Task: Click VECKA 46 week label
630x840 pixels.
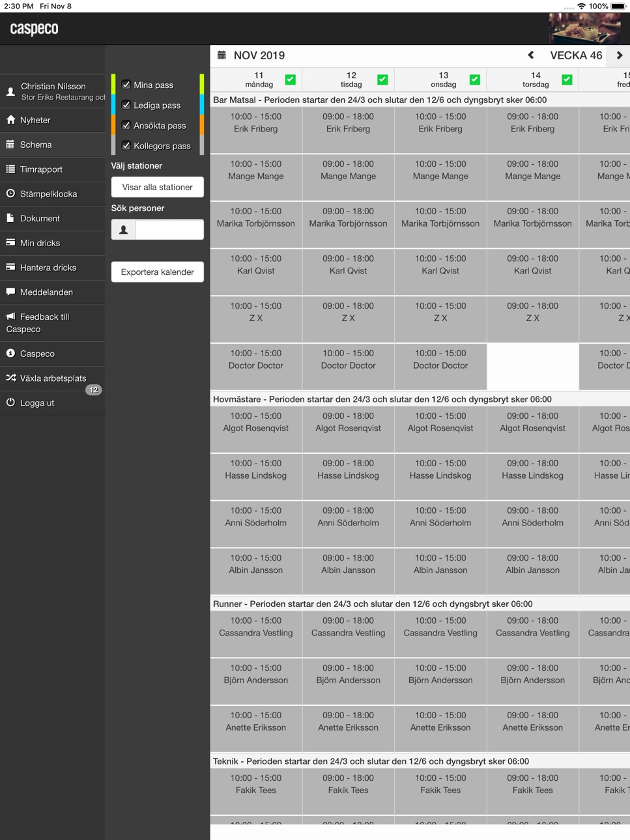Action: pos(576,55)
